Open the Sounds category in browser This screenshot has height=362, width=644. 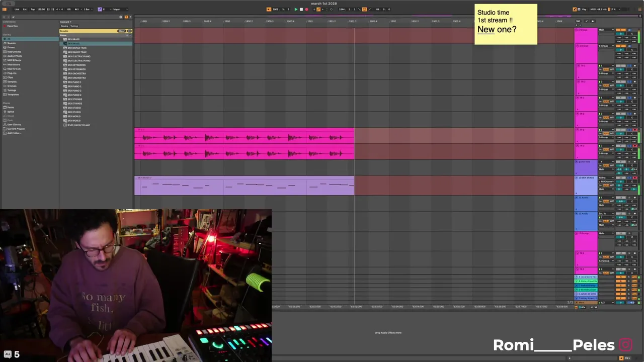click(x=10, y=43)
